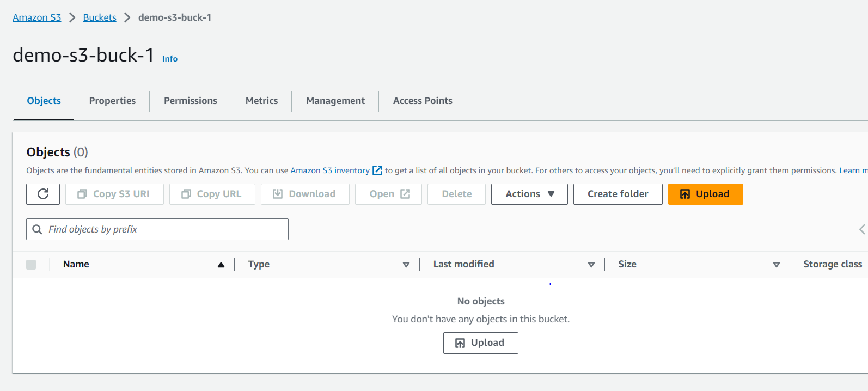Click the Learn more link
The height and width of the screenshot is (391, 868).
point(853,170)
